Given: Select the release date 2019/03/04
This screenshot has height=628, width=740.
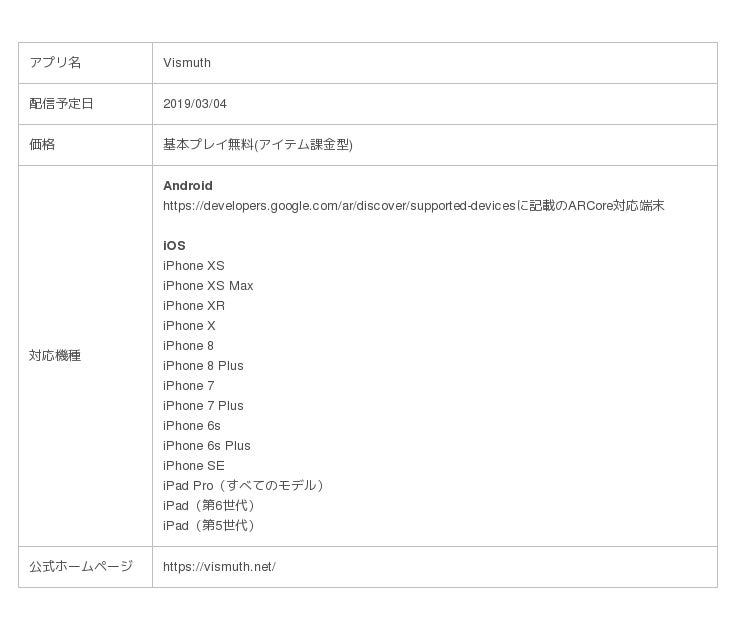Looking at the screenshot, I should (x=195, y=104).
